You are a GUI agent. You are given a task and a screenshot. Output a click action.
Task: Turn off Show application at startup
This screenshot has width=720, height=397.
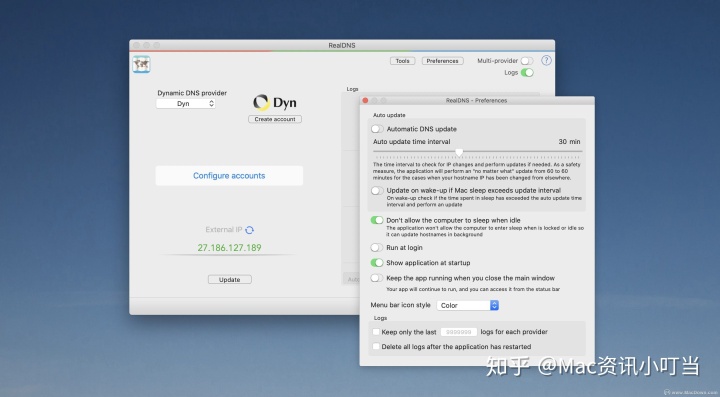coord(377,263)
